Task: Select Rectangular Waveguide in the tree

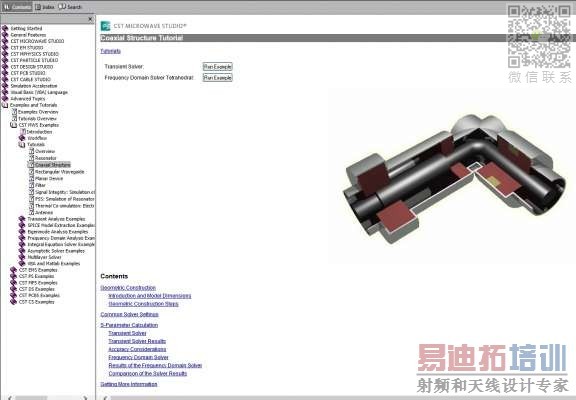Action: coord(60,172)
